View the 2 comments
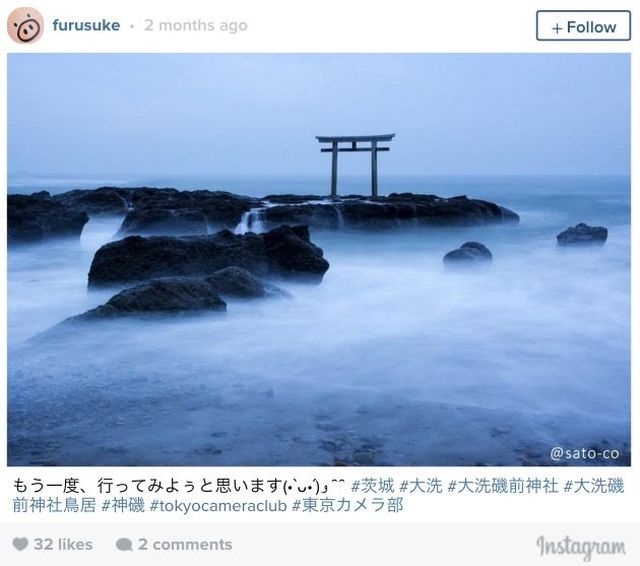640x566 pixels. (185, 544)
